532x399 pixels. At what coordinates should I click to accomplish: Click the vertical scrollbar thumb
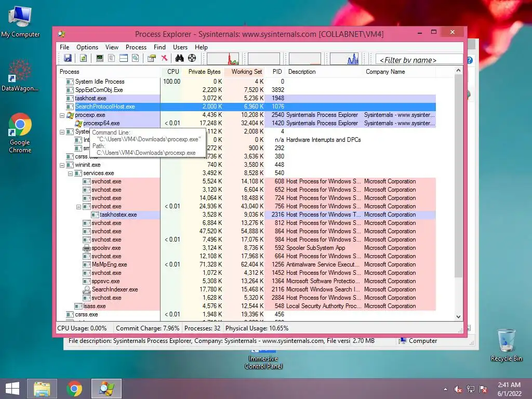pos(458,176)
